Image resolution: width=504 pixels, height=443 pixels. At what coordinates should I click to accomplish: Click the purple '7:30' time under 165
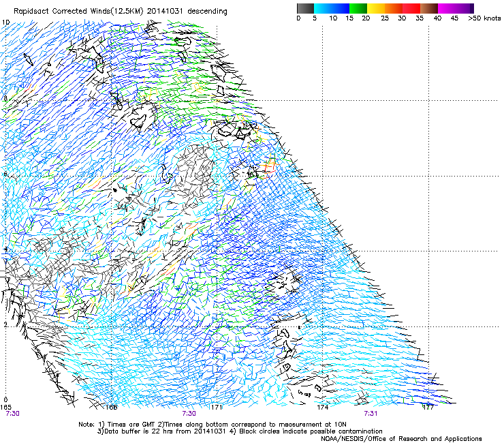click(12, 414)
